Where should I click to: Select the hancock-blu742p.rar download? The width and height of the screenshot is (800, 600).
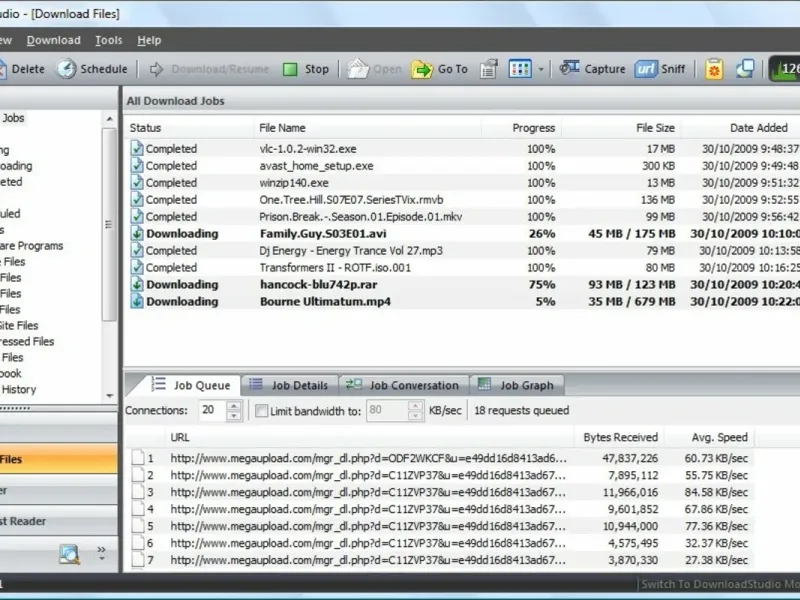pyautogui.click(x=462, y=285)
